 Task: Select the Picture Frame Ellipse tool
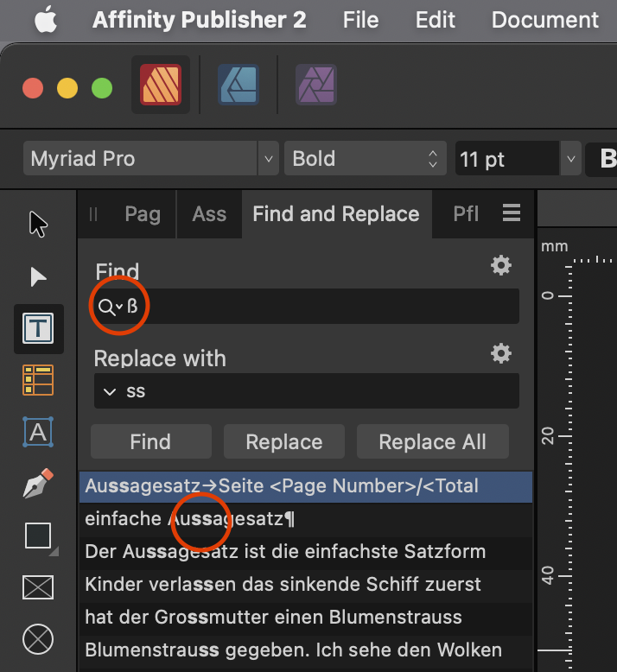(38, 639)
